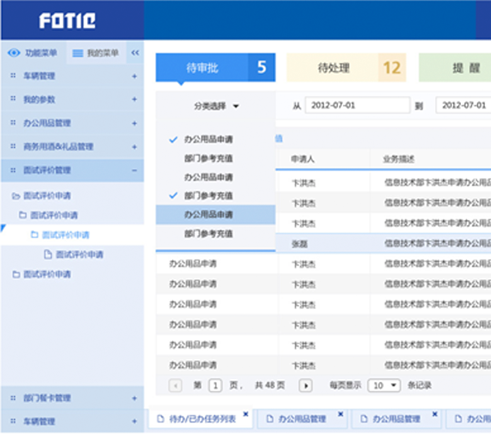Viewport: 491px width, 434px height.
Task: Switch to the 功能菜单 tab
Action: point(33,53)
